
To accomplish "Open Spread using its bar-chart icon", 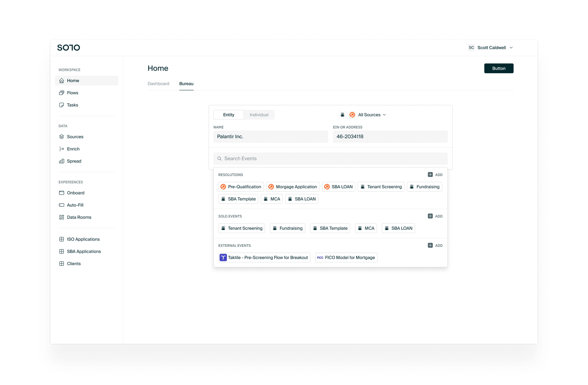I will [61, 161].
